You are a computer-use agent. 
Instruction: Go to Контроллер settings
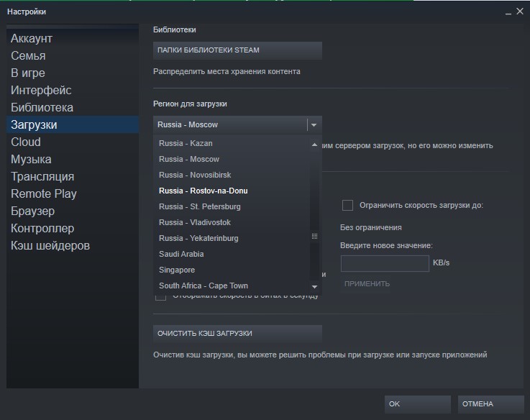[73, 228]
